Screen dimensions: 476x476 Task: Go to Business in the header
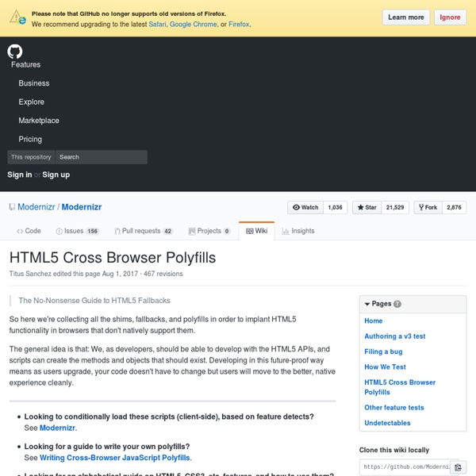coord(34,83)
